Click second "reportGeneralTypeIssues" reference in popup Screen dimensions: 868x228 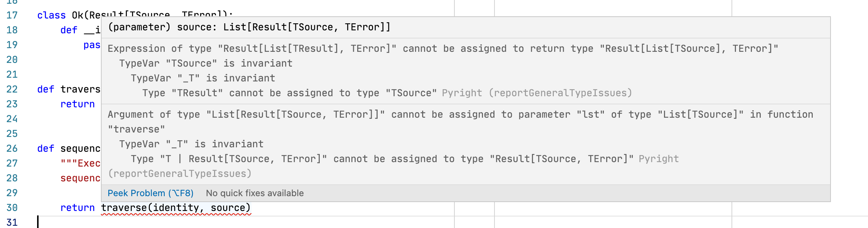pos(180,173)
